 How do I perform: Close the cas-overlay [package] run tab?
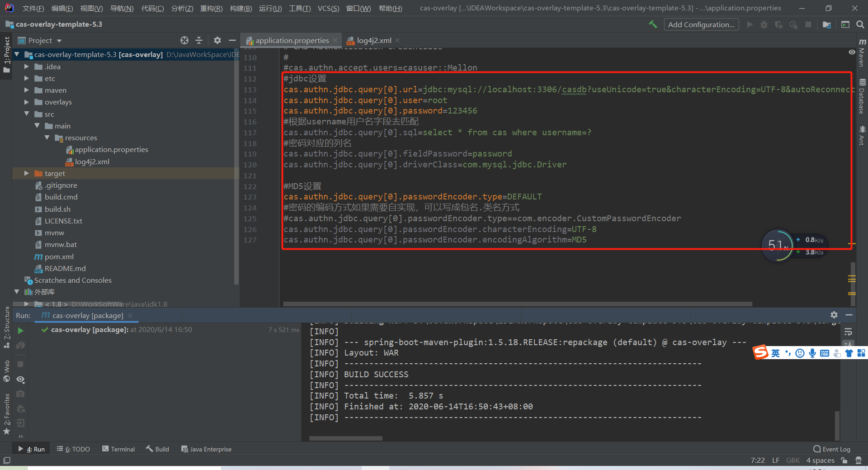(130, 315)
